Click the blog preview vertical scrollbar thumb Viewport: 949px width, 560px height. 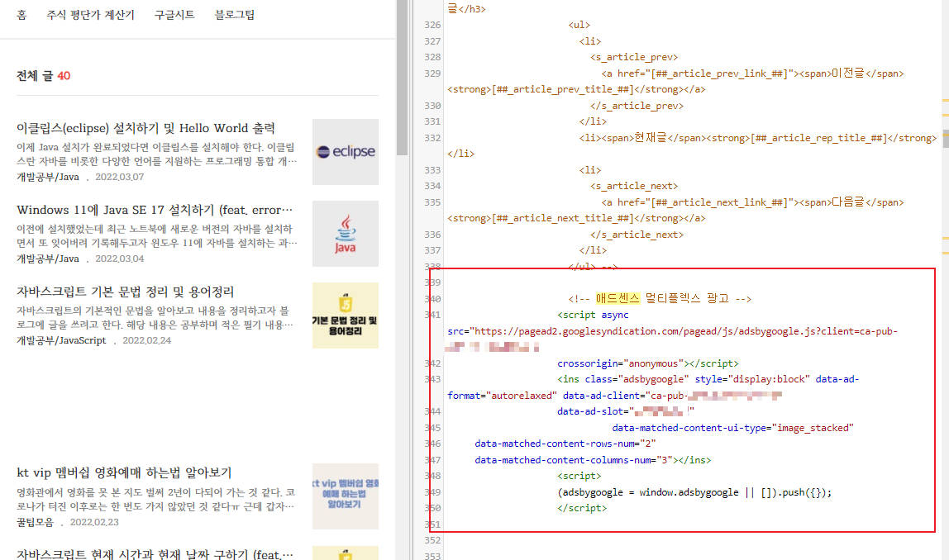click(402, 78)
